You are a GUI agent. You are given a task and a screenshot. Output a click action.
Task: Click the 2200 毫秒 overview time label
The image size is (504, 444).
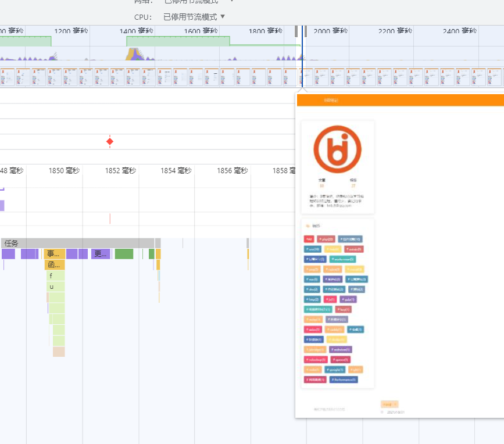[x=392, y=31]
